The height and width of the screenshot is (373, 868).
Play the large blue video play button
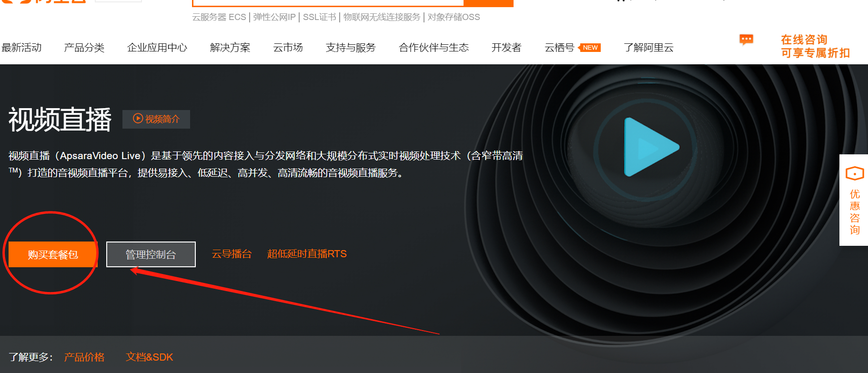click(x=651, y=147)
